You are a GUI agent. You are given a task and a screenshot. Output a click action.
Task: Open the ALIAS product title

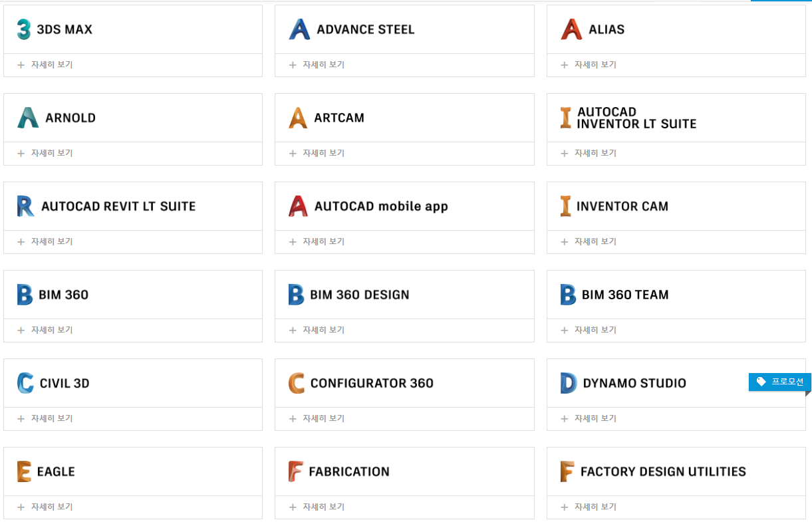pos(607,29)
